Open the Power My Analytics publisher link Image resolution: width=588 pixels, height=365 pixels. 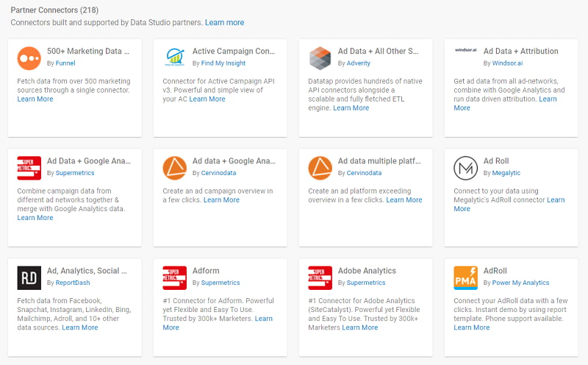(520, 283)
